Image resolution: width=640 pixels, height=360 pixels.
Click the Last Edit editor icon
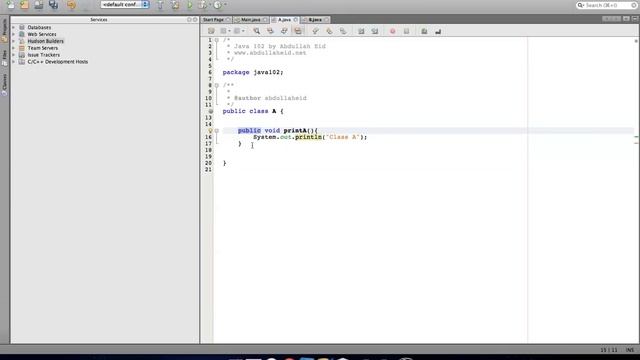pos(211,31)
